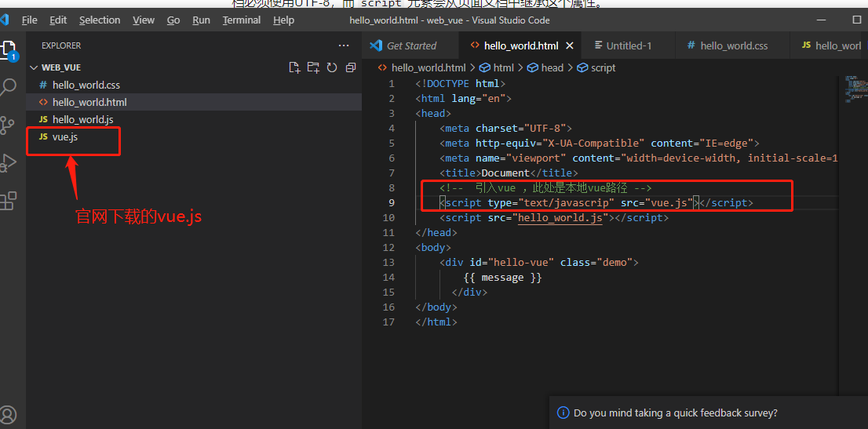The image size is (868, 429).
Task: Click the hello_world.js link in line 10
Action: coord(560,218)
